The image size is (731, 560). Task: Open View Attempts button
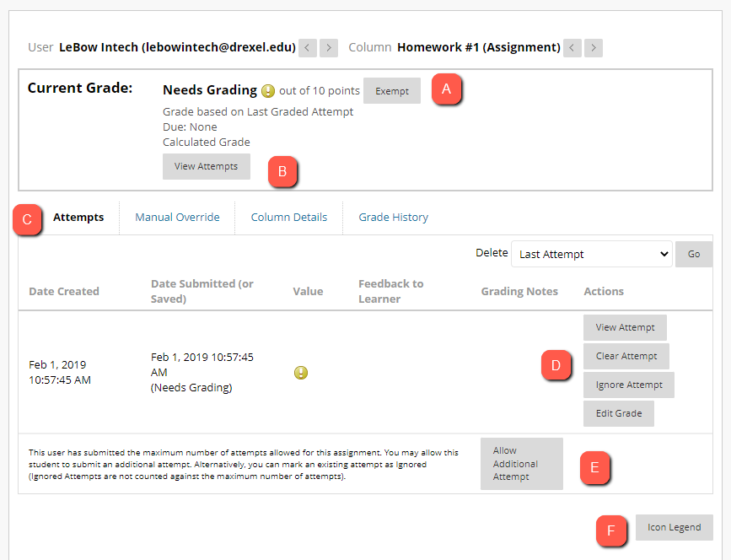click(x=206, y=166)
